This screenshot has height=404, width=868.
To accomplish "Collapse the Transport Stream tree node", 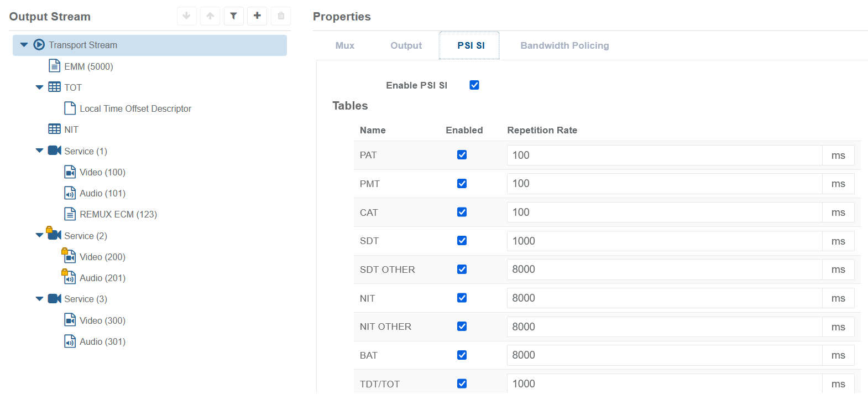I will [x=24, y=45].
